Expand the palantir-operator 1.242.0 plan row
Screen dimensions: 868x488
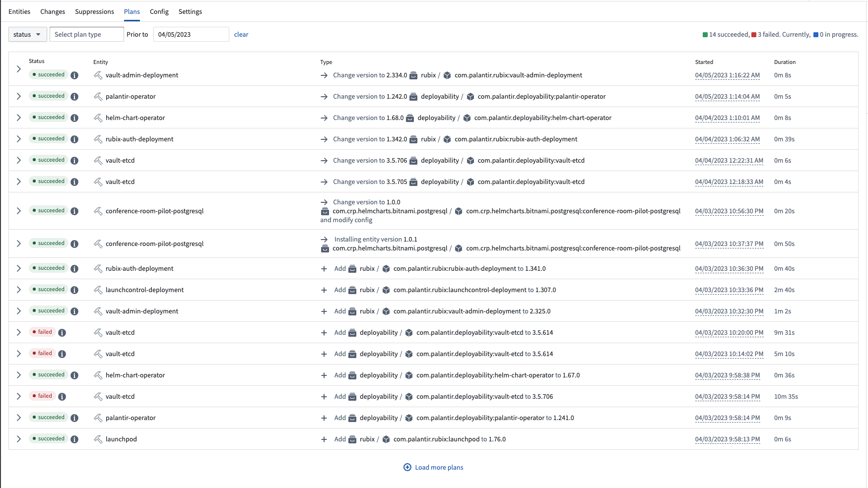[x=19, y=96]
